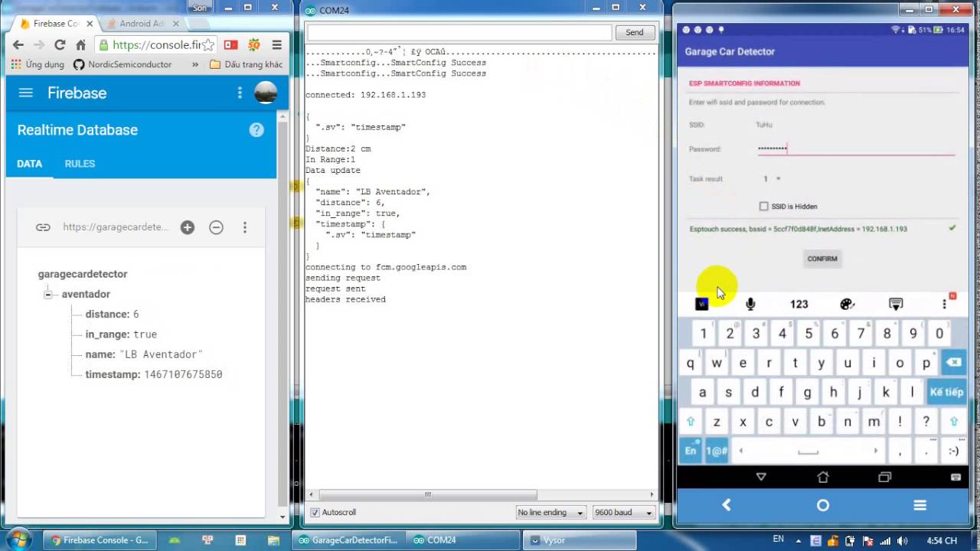The height and width of the screenshot is (551, 980).
Task: Tap Android recent apps icon
Action: tap(885, 477)
